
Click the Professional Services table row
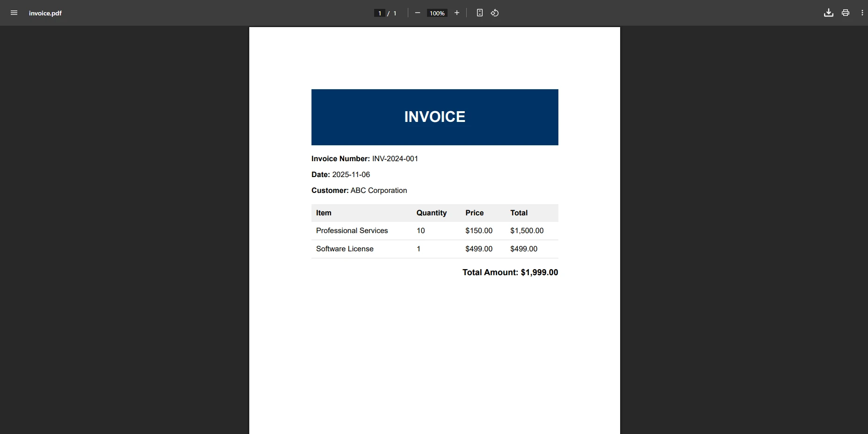pos(352,230)
